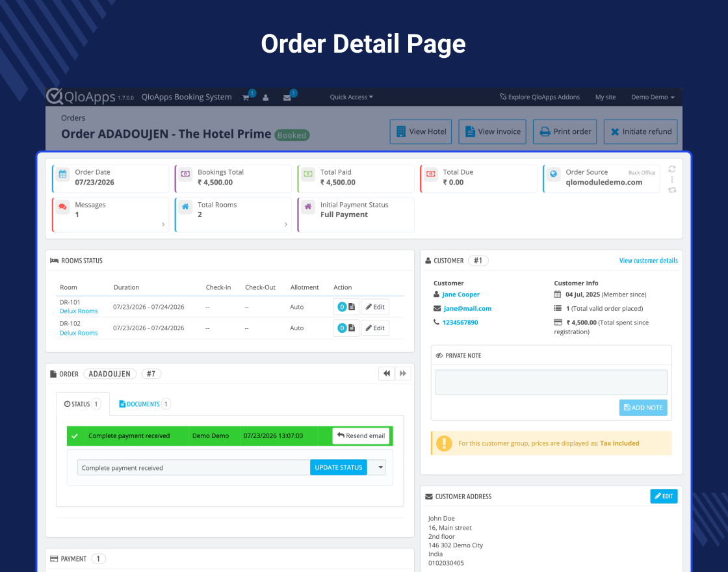Switch to the Status tab
Image resolution: width=728 pixels, height=572 pixels.
[x=83, y=404]
